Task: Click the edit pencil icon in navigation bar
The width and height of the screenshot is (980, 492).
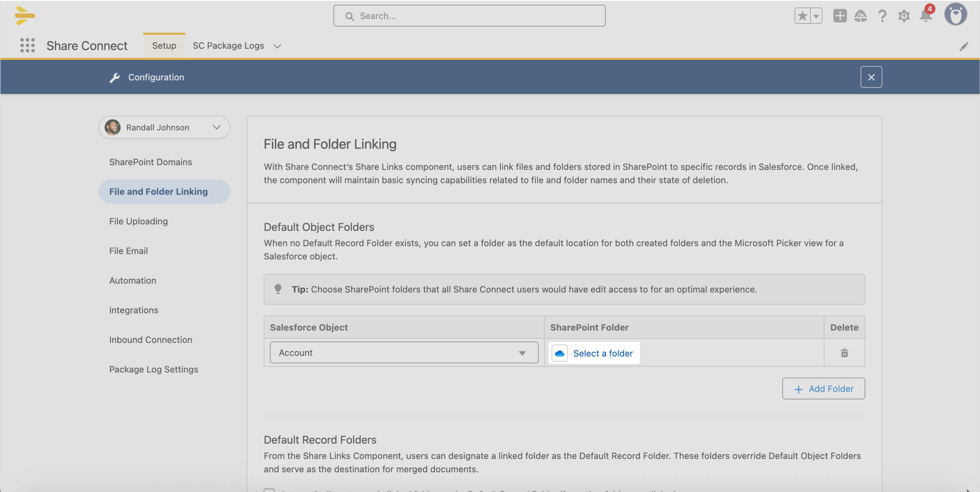Action: pyautogui.click(x=964, y=47)
